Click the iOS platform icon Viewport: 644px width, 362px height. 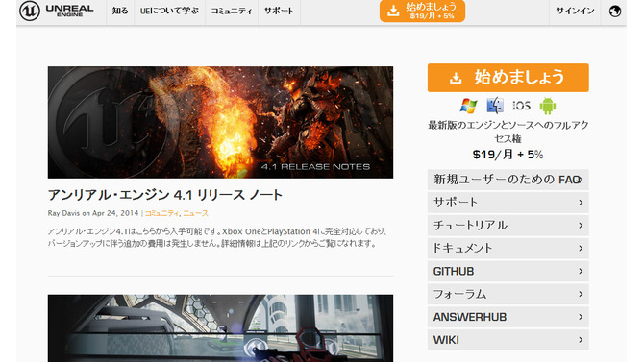pos(522,106)
